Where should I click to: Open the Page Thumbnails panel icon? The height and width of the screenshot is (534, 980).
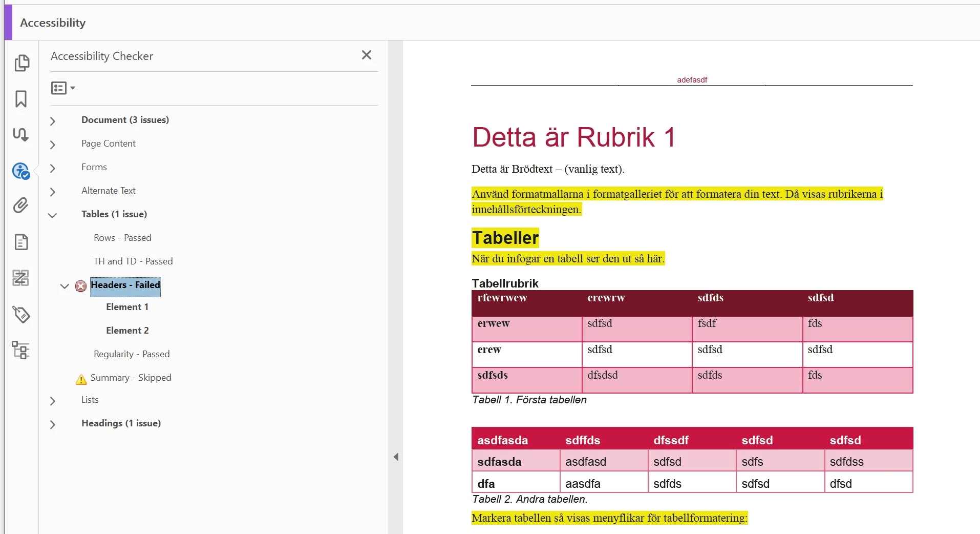coord(22,63)
